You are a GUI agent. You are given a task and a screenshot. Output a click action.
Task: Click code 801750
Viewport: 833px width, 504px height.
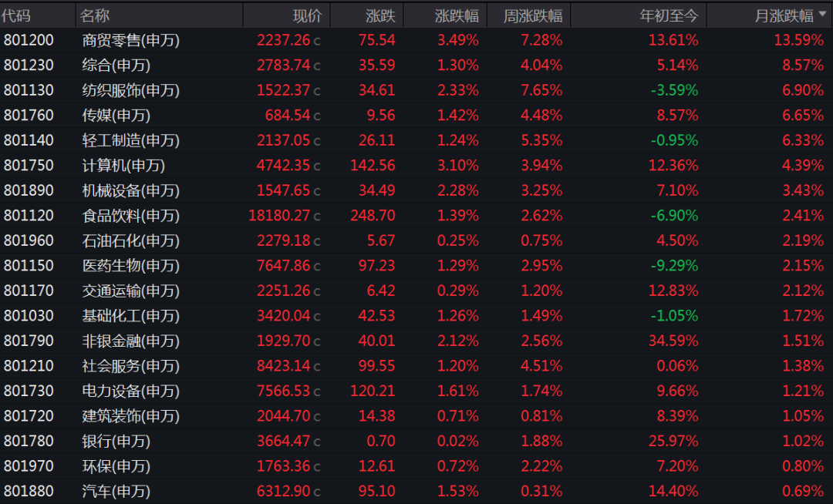click(29, 165)
